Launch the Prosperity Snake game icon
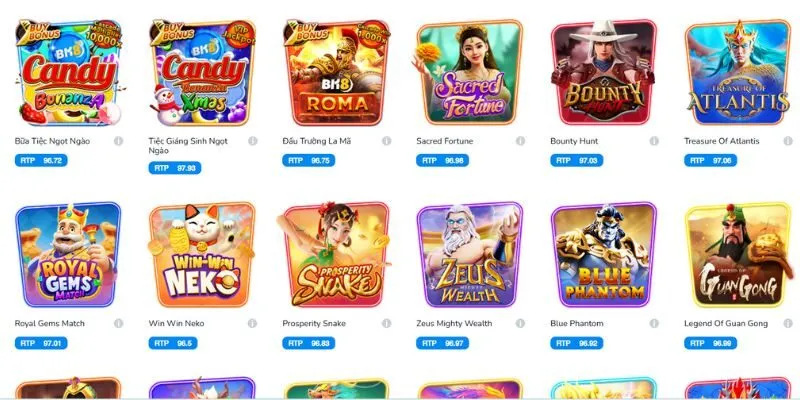Image resolution: width=800 pixels, height=400 pixels. tap(336, 255)
